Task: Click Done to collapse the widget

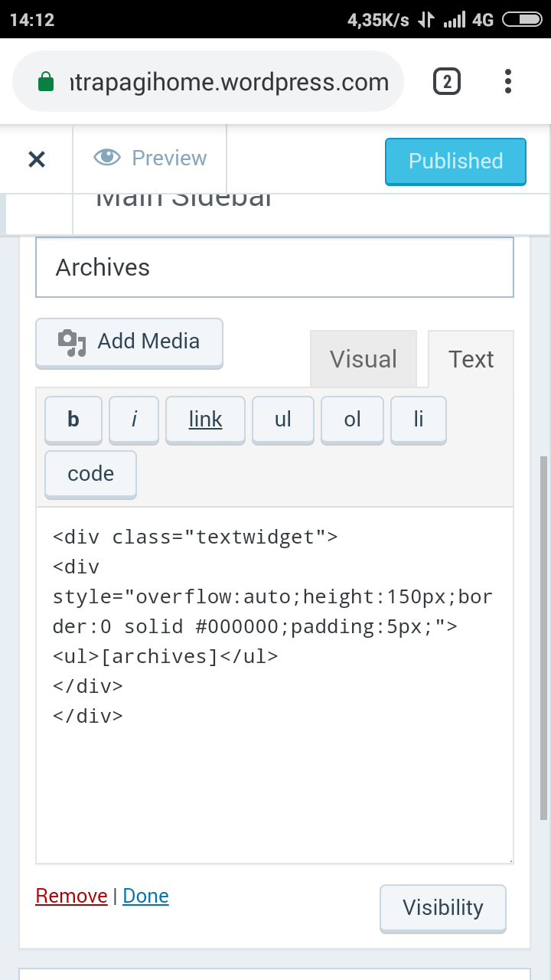Action: click(x=145, y=896)
